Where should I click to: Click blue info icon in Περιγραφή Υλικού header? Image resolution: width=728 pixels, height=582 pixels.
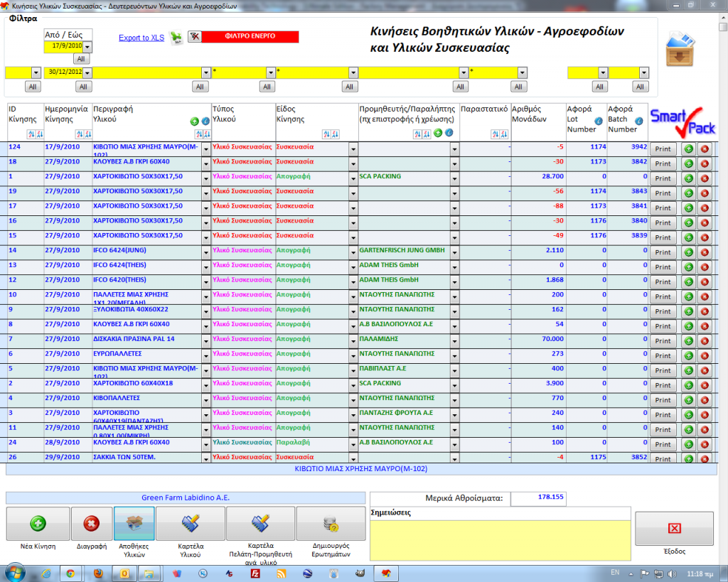tap(205, 122)
